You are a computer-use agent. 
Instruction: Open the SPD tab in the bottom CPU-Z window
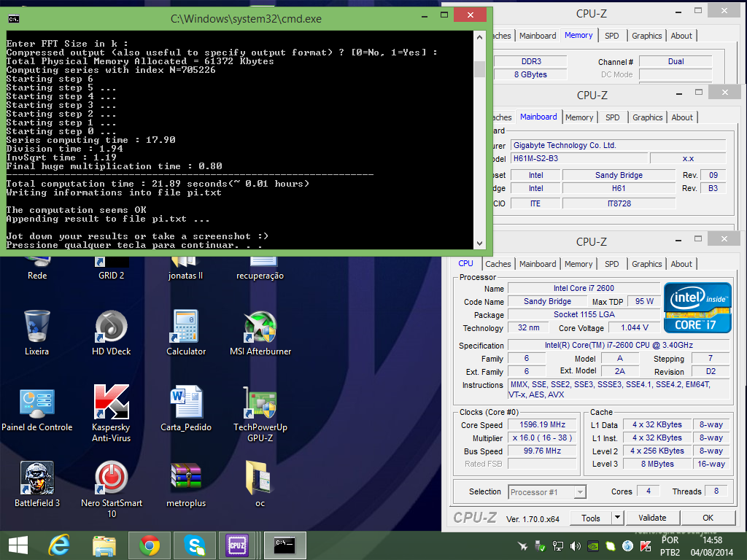pos(612,264)
